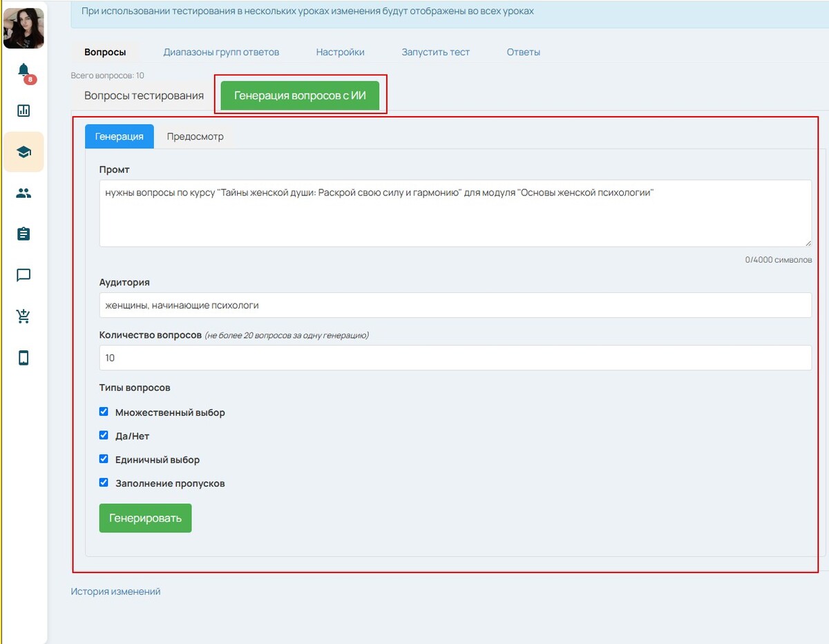Uncheck Заполнение пропусков checkbox
The height and width of the screenshot is (644, 829).
104,482
